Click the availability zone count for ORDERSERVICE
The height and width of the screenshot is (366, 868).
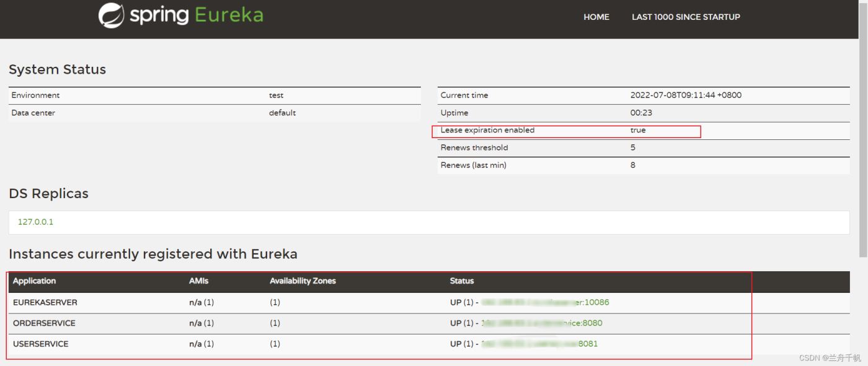coord(275,323)
